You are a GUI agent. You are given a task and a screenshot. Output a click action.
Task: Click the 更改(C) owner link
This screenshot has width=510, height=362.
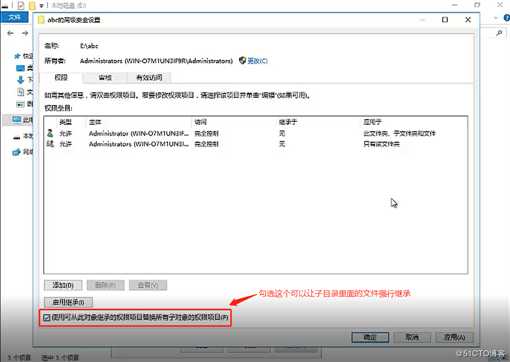pos(257,61)
